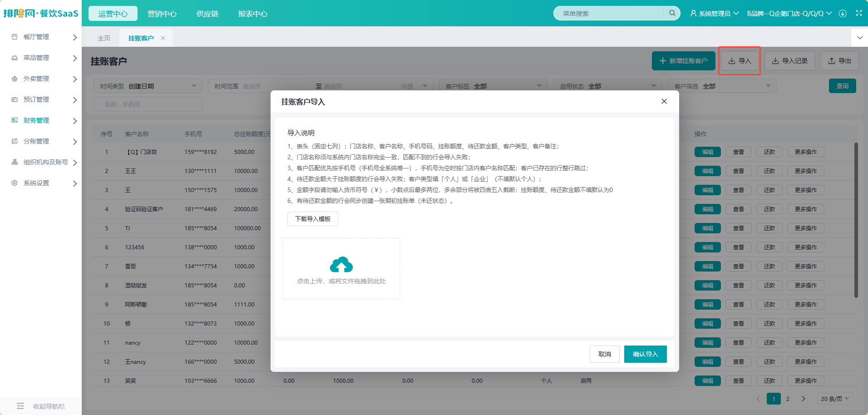Image resolution: width=868 pixels, height=415 pixels.
Task: Click 下载导入模板 button
Action: [x=313, y=219]
